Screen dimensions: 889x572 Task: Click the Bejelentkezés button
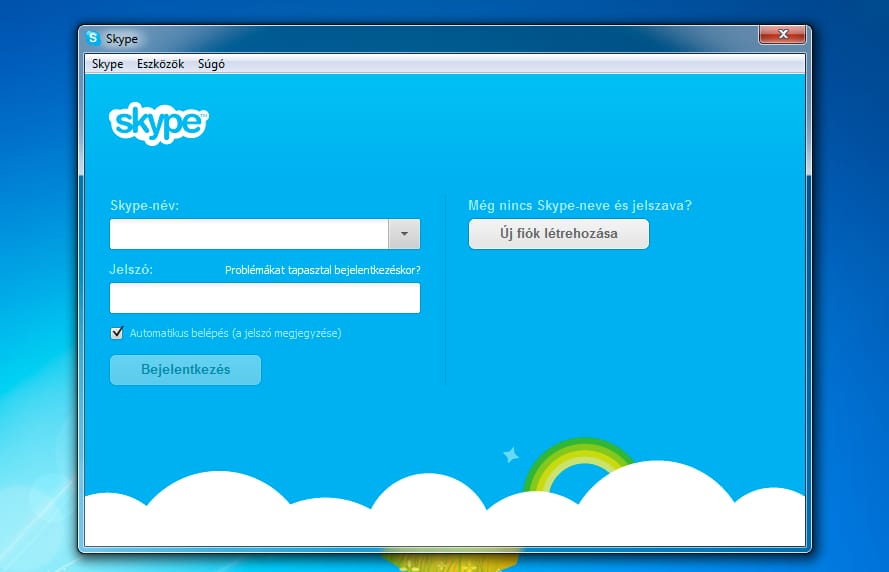pyautogui.click(x=185, y=370)
